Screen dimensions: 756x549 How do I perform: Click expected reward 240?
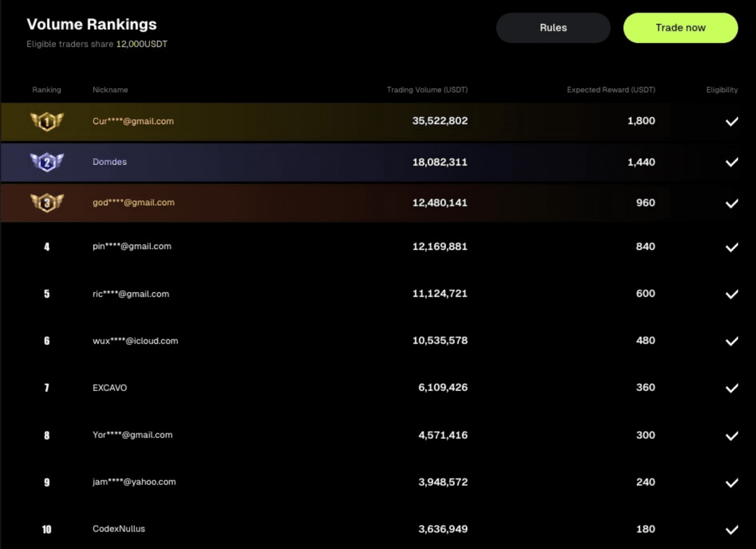pos(646,482)
